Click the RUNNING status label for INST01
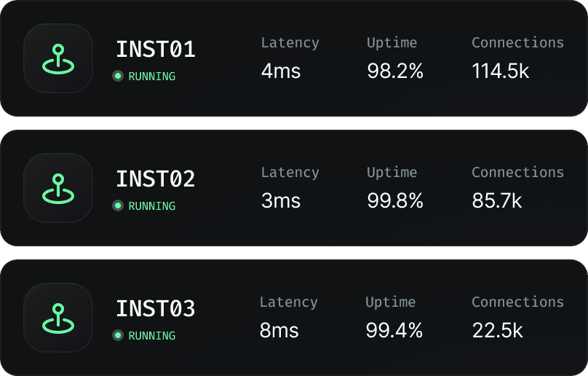Screen dimensions: 588x376 pos(151,76)
